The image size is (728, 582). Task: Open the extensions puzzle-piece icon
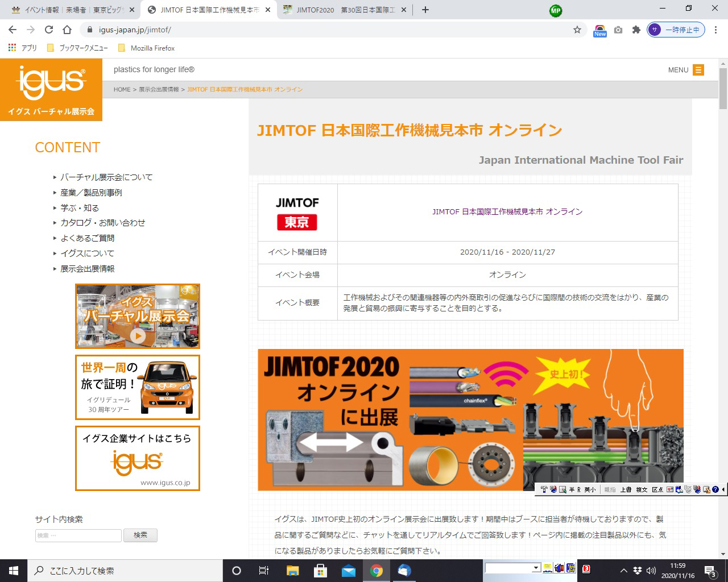(x=636, y=30)
